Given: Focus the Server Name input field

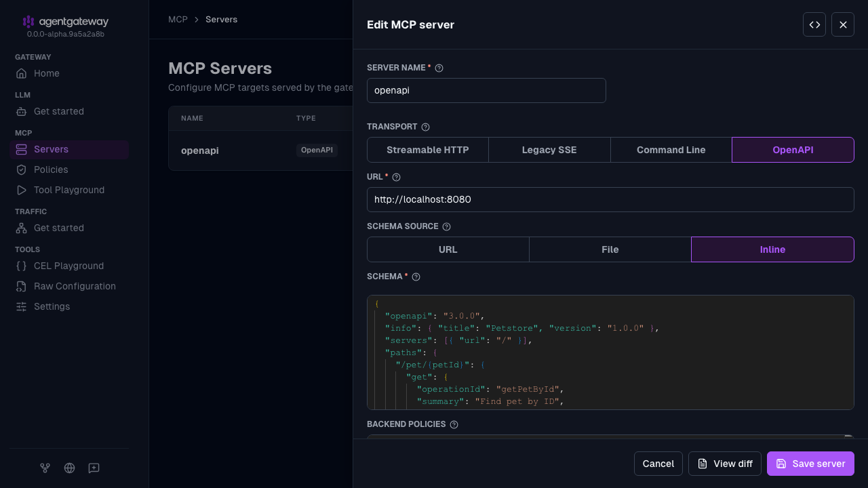Looking at the screenshot, I should (x=486, y=90).
